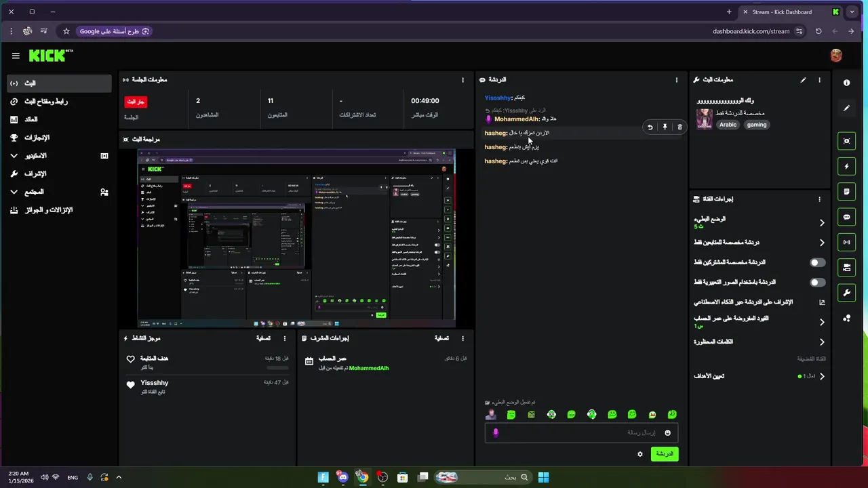This screenshot has height=488, width=868.
Task: Open Discord from taskbar
Action: (x=343, y=477)
